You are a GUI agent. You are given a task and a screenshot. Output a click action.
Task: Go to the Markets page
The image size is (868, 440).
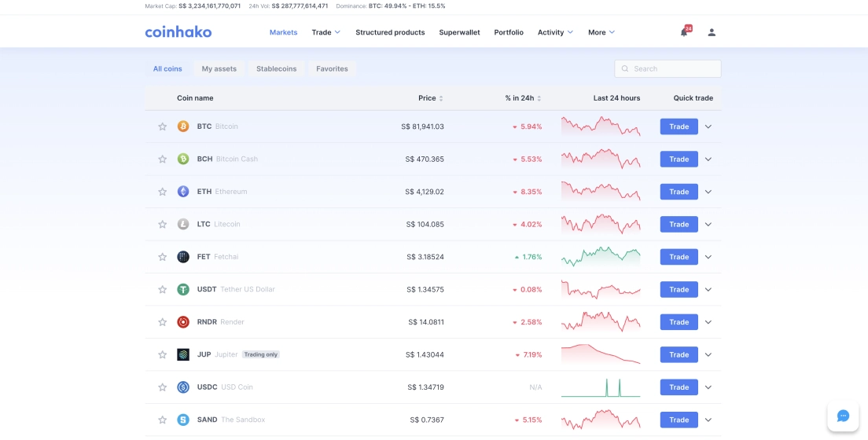(283, 32)
